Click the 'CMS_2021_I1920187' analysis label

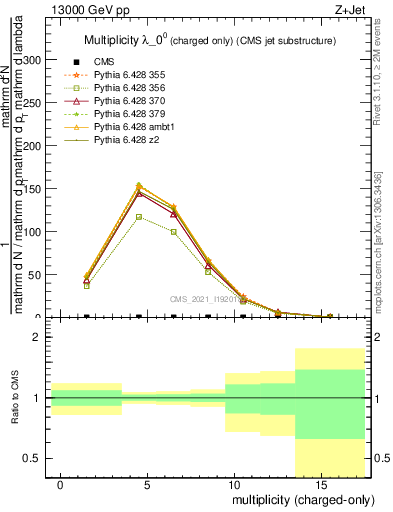(207, 299)
